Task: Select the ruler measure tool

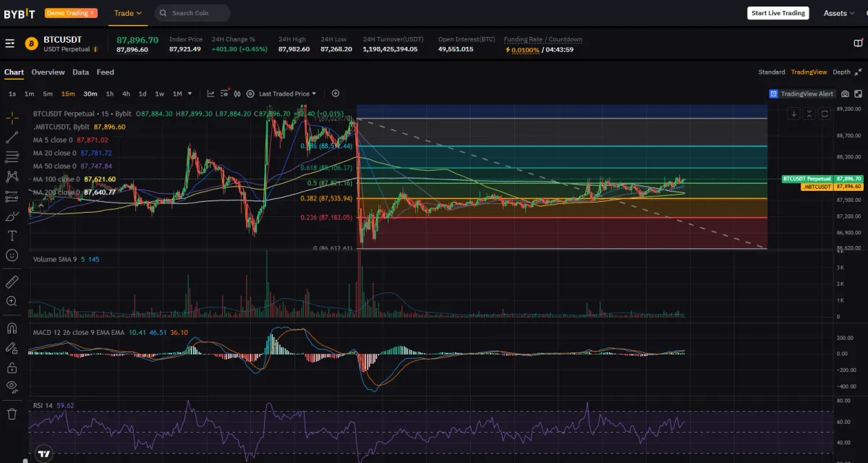Action: coord(12,281)
